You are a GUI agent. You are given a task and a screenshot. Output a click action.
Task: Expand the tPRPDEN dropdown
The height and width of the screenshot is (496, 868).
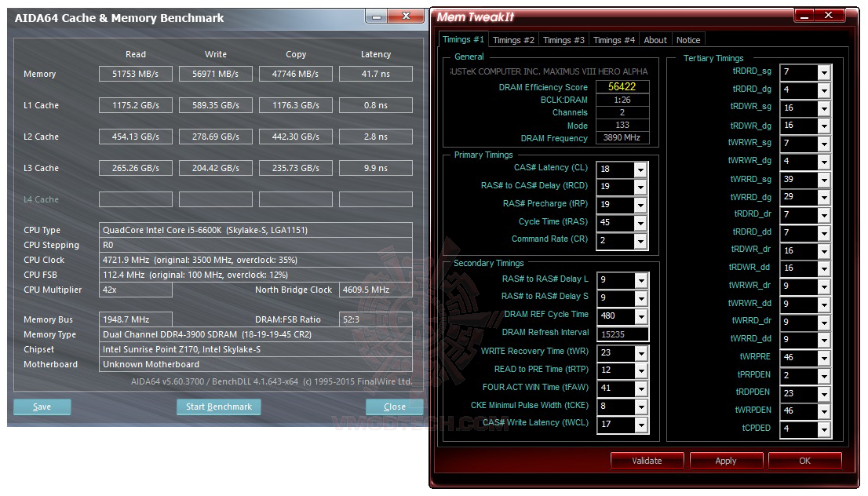[x=824, y=376]
